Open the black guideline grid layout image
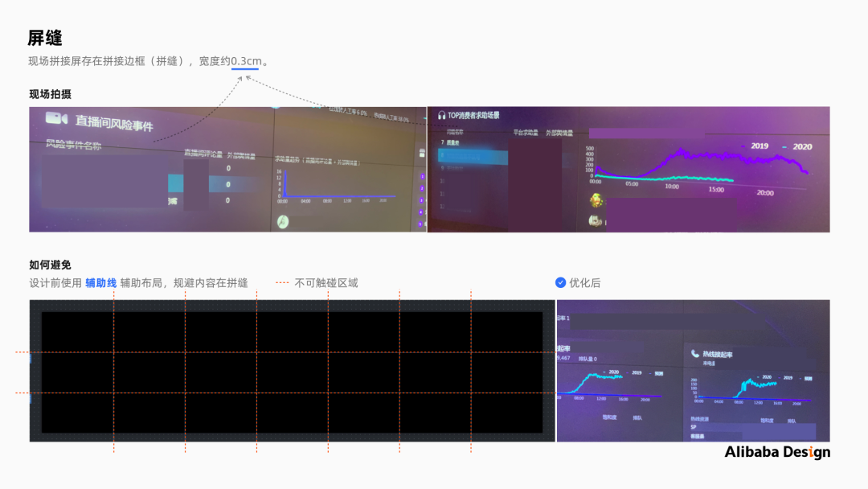Screen dimensions: 868x489 pyautogui.click(x=293, y=371)
